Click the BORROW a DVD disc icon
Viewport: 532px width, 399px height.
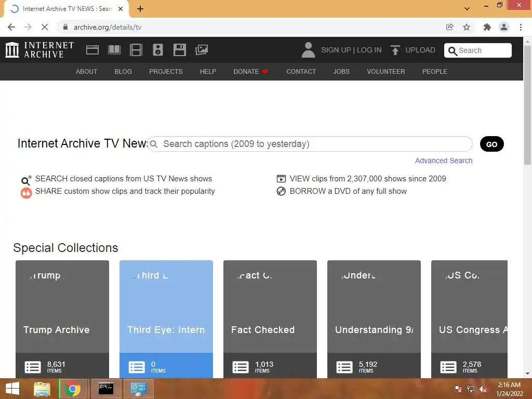[x=281, y=191]
